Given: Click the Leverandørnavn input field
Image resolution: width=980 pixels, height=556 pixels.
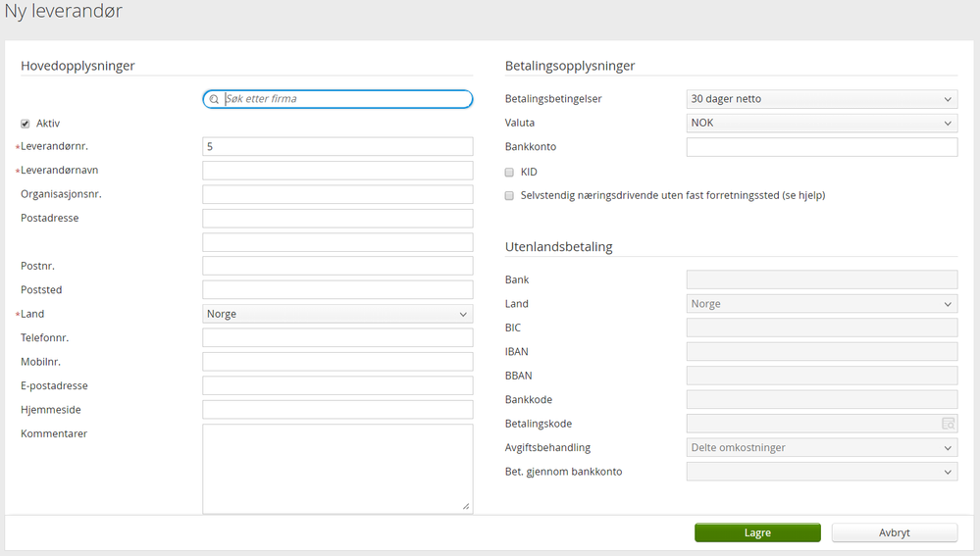Looking at the screenshot, I should click(x=337, y=171).
